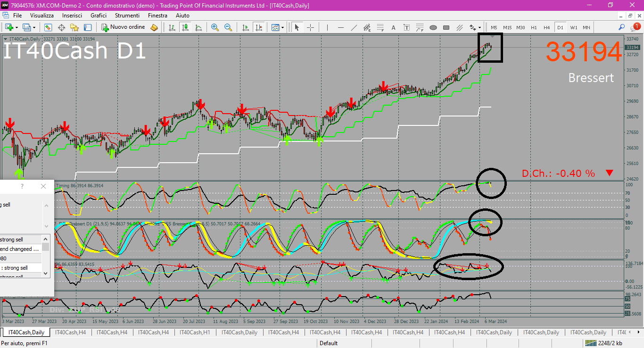This screenshot has width=644, height=348.
Task: Select the text A tool
Action: (x=394, y=27)
